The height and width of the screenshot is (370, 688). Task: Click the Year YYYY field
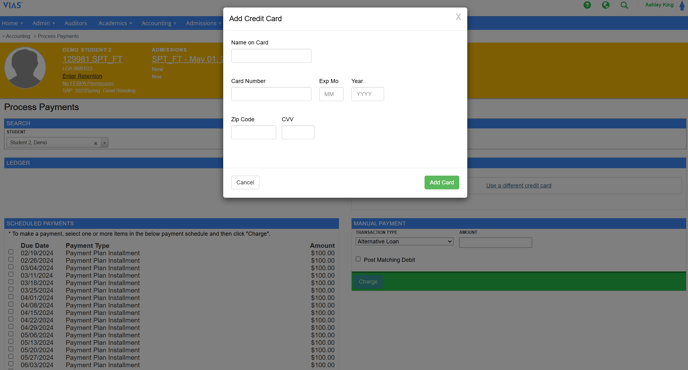coord(367,94)
